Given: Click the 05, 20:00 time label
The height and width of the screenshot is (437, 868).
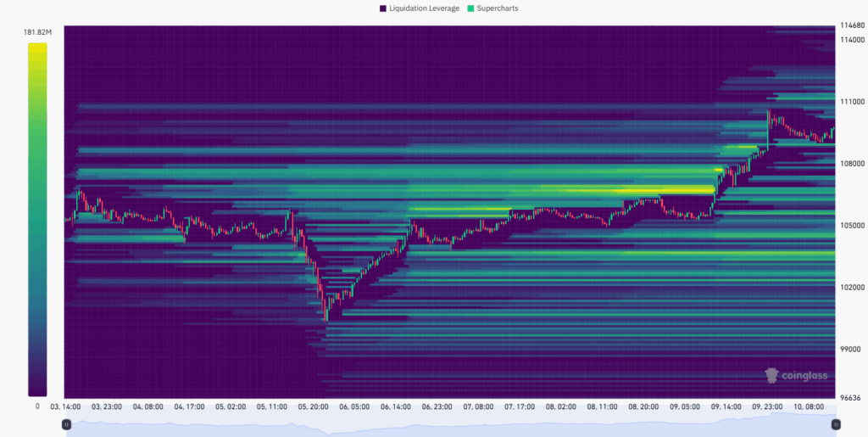Looking at the screenshot, I should tap(314, 406).
